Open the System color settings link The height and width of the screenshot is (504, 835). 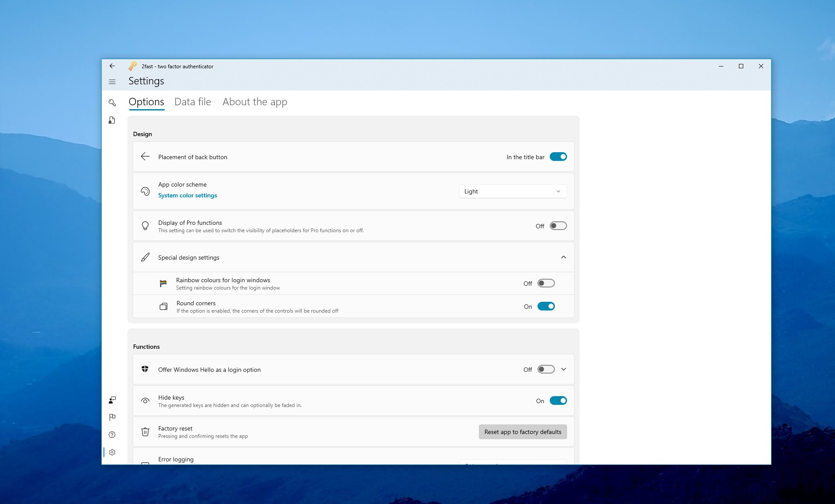(187, 195)
